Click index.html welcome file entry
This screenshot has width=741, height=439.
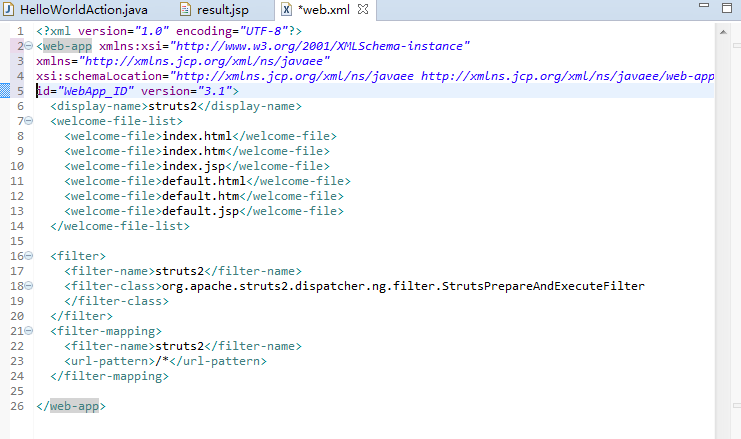pos(197,136)
